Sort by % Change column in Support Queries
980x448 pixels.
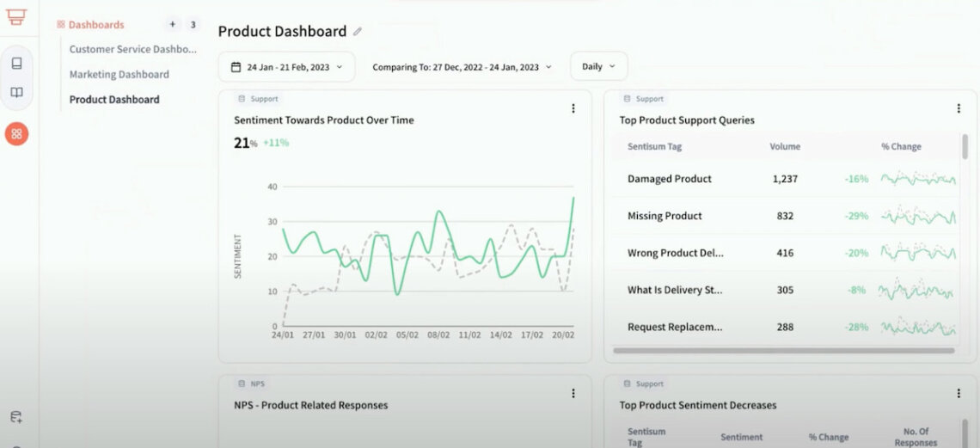tap(901, 146)
